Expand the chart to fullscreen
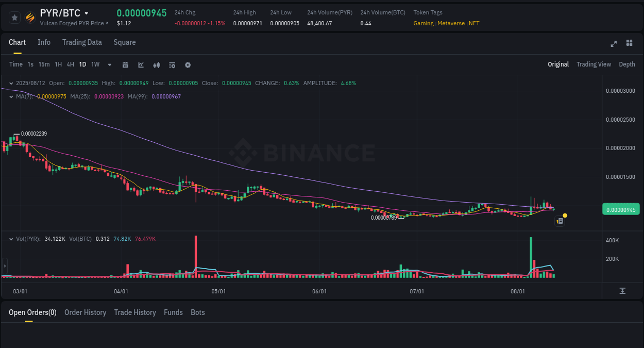 [614, 44]
